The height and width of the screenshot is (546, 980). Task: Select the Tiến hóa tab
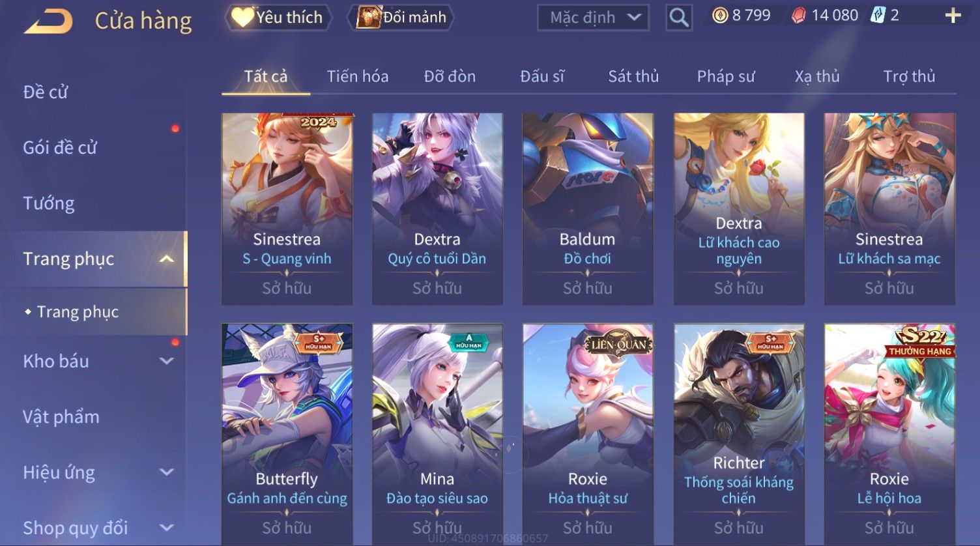(x=358, y=76)
